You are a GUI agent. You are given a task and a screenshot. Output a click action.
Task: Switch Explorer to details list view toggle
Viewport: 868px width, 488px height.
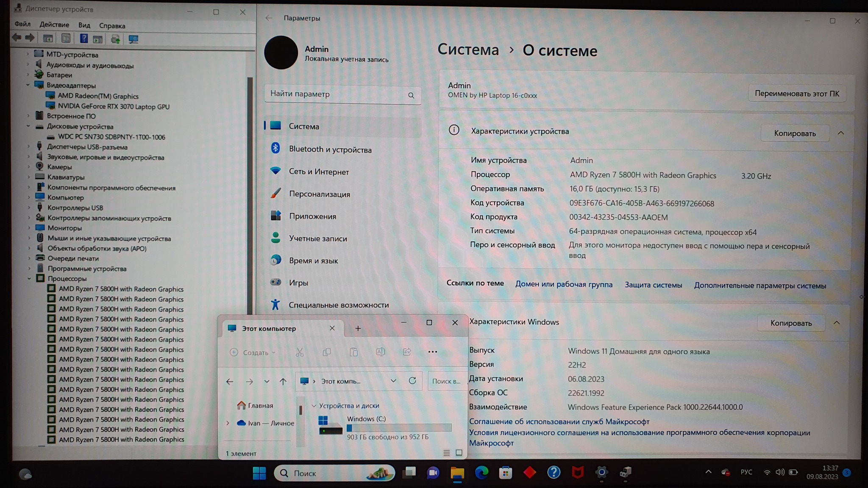pos(446,453)
